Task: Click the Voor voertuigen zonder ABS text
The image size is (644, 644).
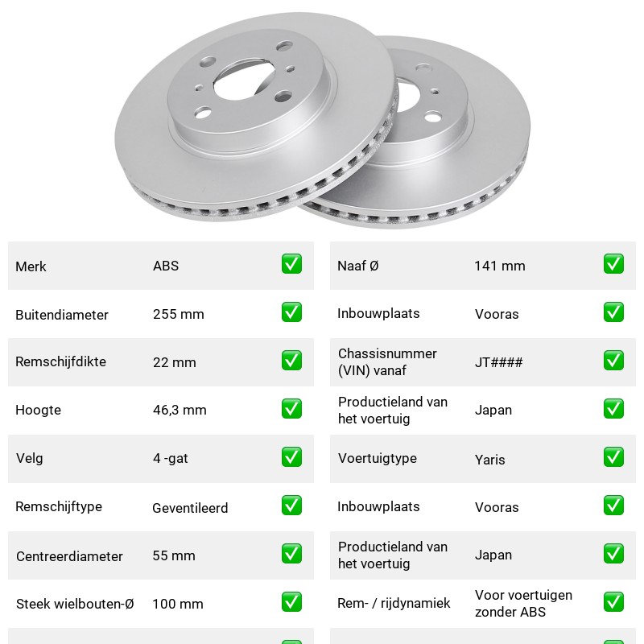Action: coord(523,603)
